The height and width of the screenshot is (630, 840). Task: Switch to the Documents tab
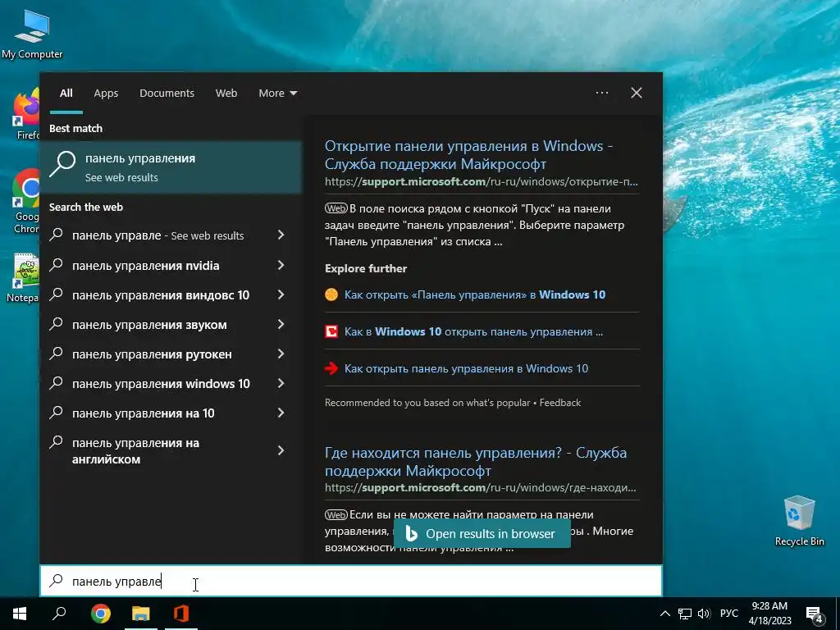167,94
